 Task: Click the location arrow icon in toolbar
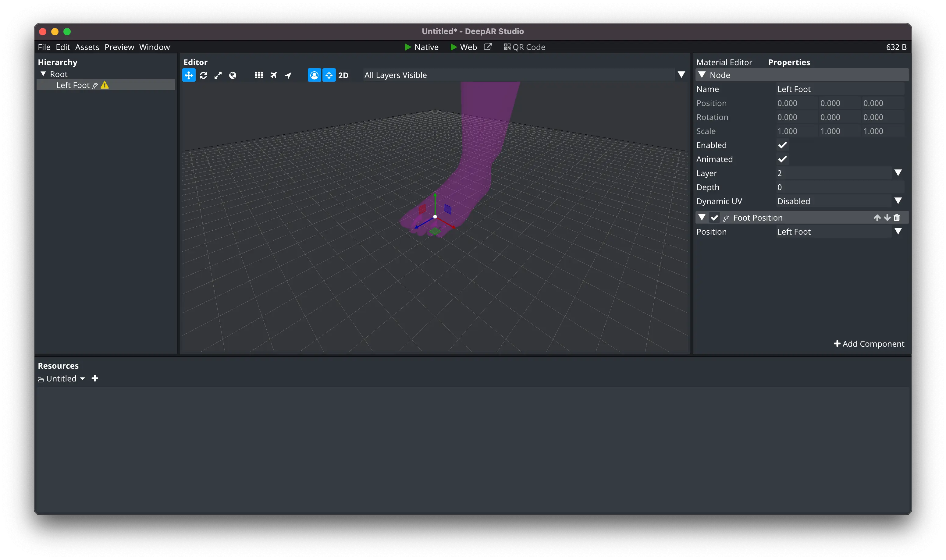(x=288, y=75)
